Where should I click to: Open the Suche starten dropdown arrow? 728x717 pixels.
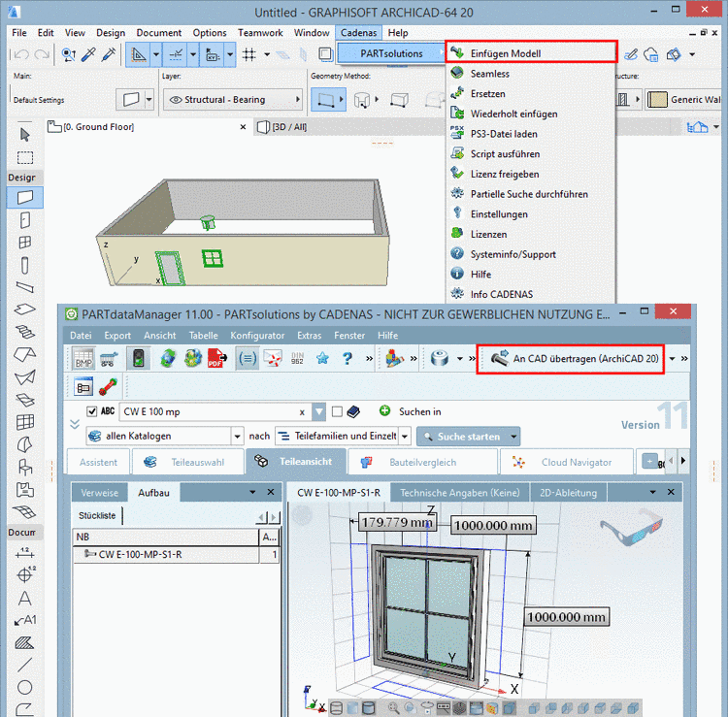tap(513, 437)
